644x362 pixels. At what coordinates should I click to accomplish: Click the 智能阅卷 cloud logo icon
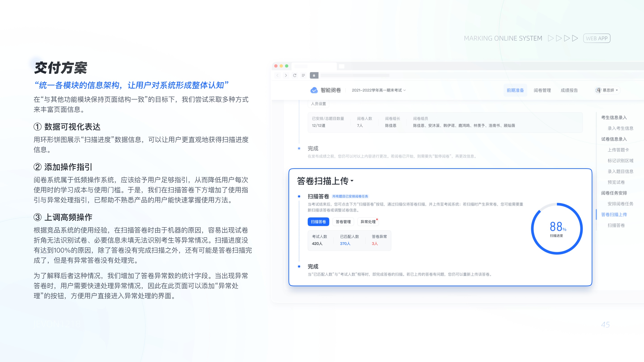point(314,90)
